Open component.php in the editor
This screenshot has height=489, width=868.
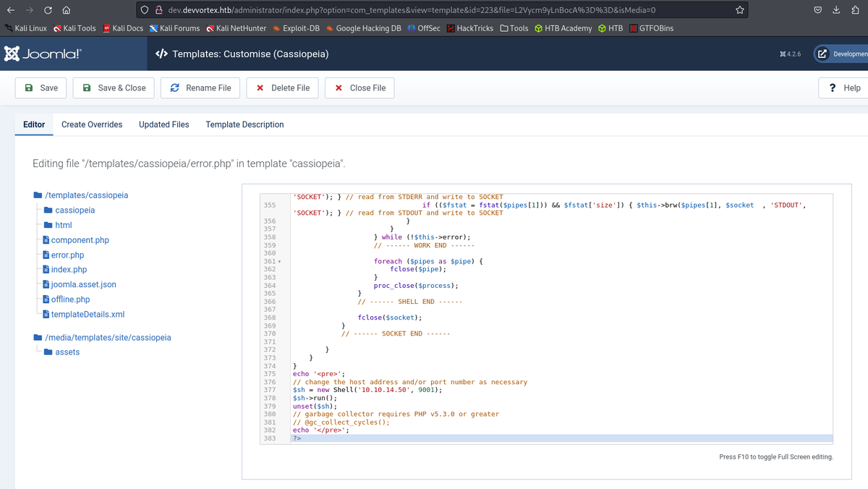(80, 240)
